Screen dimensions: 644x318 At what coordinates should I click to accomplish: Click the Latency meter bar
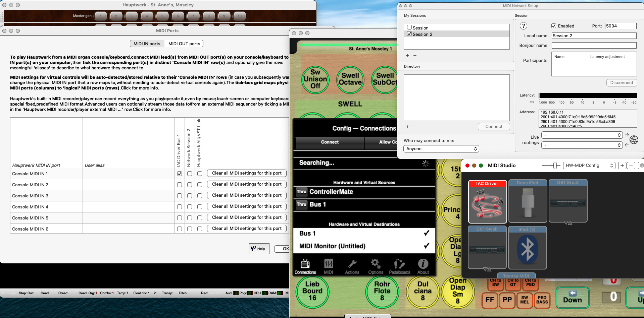tap(588, 96)
